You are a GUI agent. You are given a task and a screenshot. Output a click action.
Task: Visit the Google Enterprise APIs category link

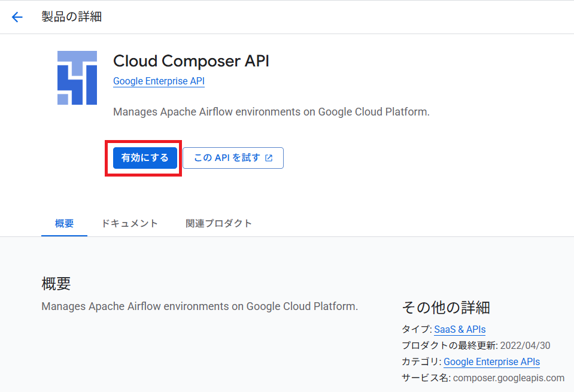coord(491,361)
